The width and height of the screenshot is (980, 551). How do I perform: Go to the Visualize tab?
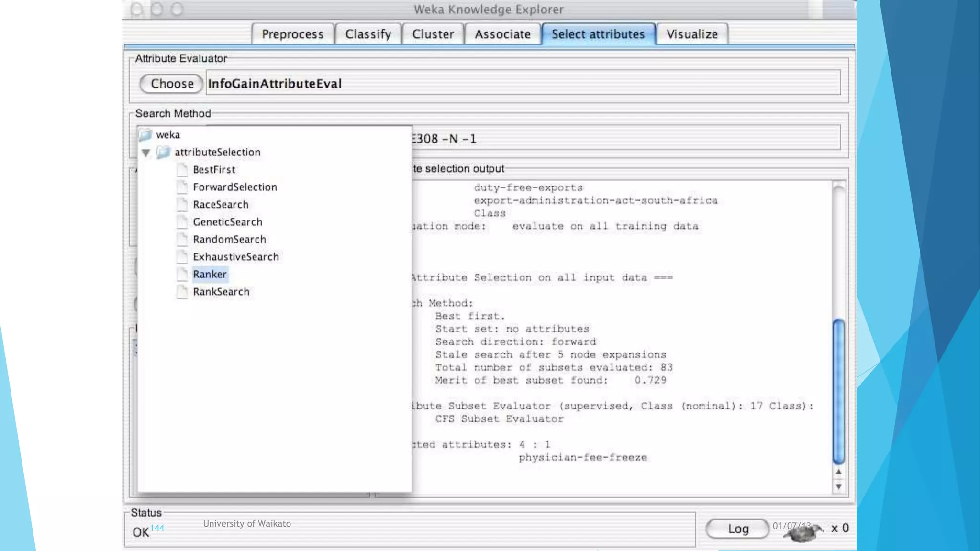click(692, 34)
